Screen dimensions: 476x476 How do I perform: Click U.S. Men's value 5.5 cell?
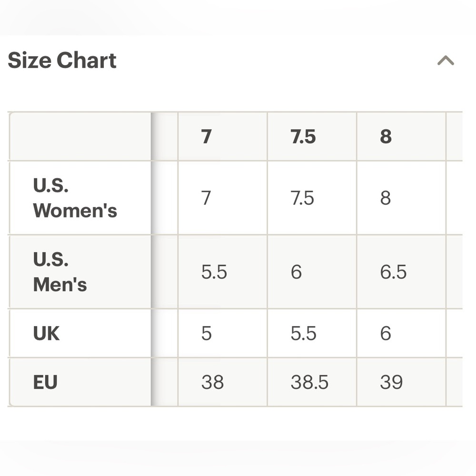(x=222, y=272)
